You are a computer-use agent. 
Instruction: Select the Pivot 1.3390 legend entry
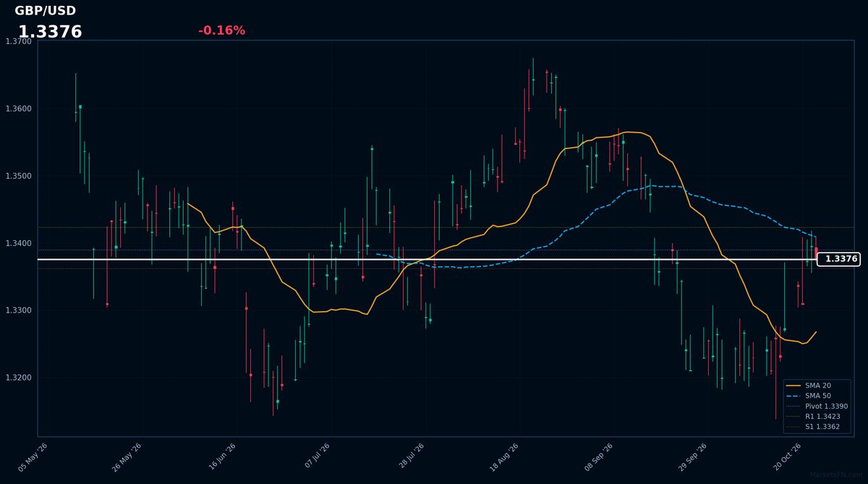pyautogui.click(x=817, y=407)
